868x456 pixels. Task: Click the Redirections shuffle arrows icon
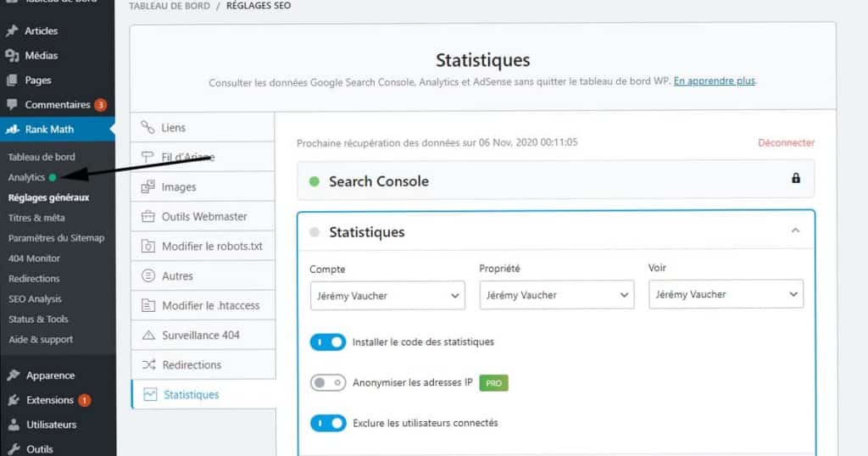tap(149, 364)
